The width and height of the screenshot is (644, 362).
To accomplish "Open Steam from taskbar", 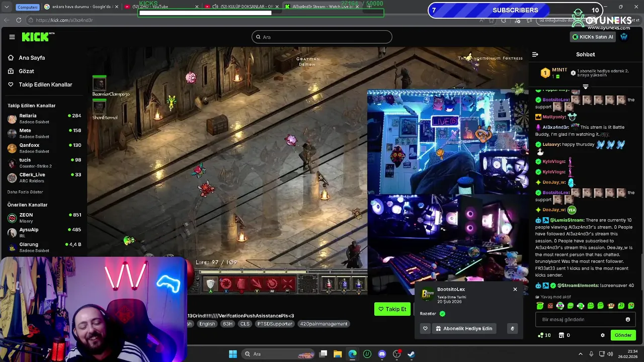I will [x=411, y=354].
